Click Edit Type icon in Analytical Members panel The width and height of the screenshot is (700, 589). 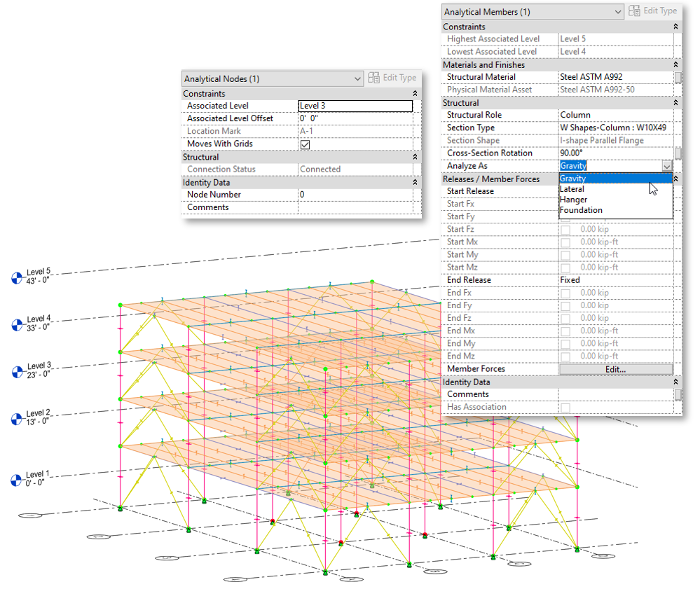(x=634, y=11)
